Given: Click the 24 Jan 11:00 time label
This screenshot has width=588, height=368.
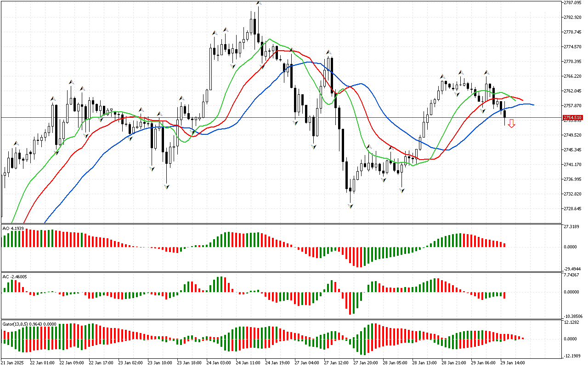Looking at the screenshot, I should [248, 362].
